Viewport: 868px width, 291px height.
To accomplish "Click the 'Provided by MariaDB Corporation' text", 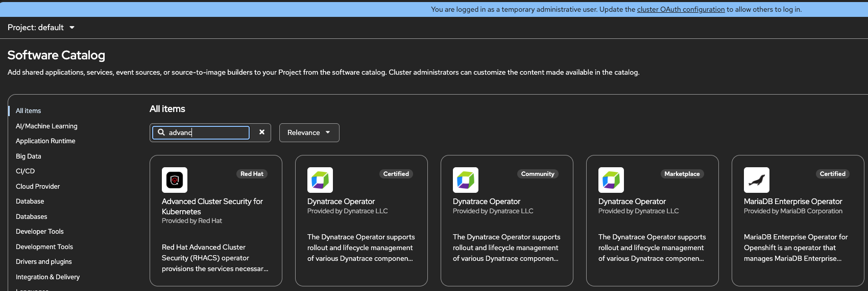I will click(x=793, y=211).
